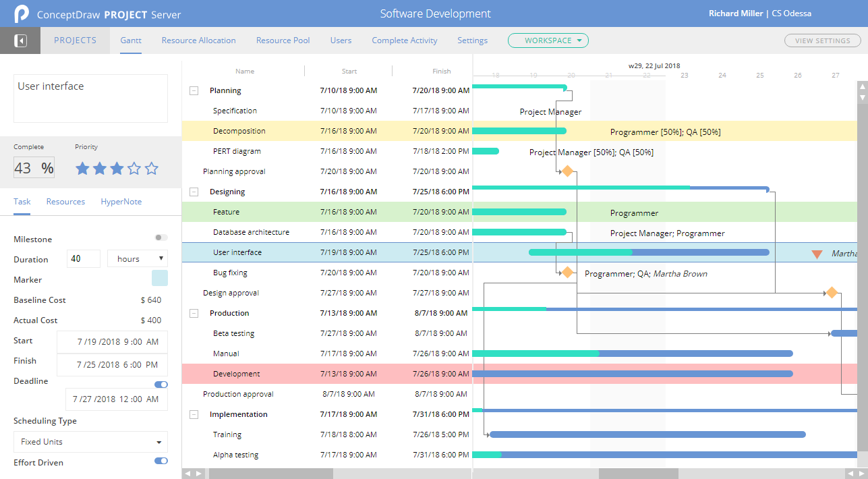Click the Finish column header

(x=442, y=71)
